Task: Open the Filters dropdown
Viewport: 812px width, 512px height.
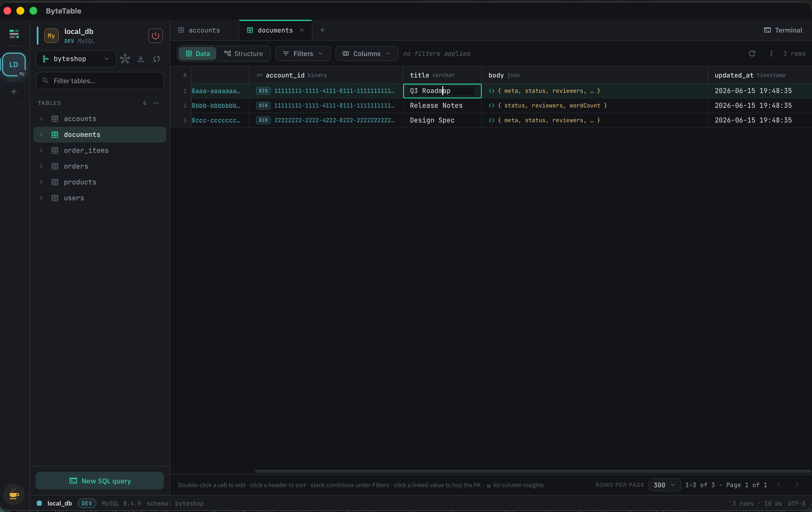Action: 303,54
